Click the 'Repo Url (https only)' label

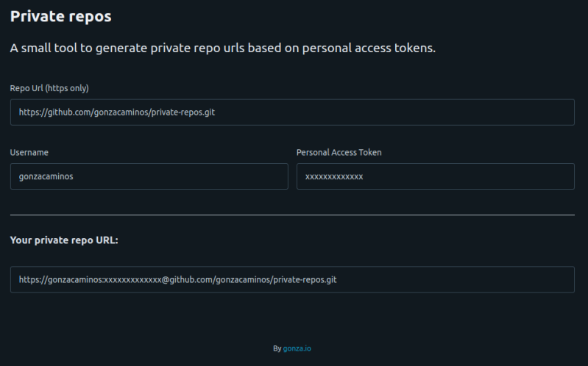[49, 88]
